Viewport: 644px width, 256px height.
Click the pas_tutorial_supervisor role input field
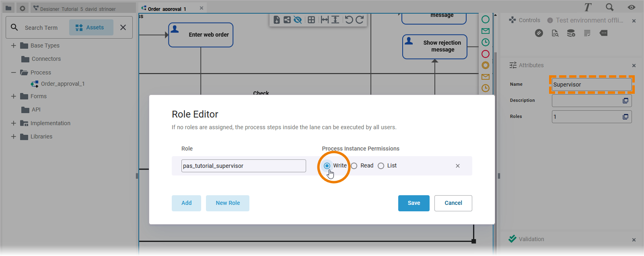click(x=243, y=166)
